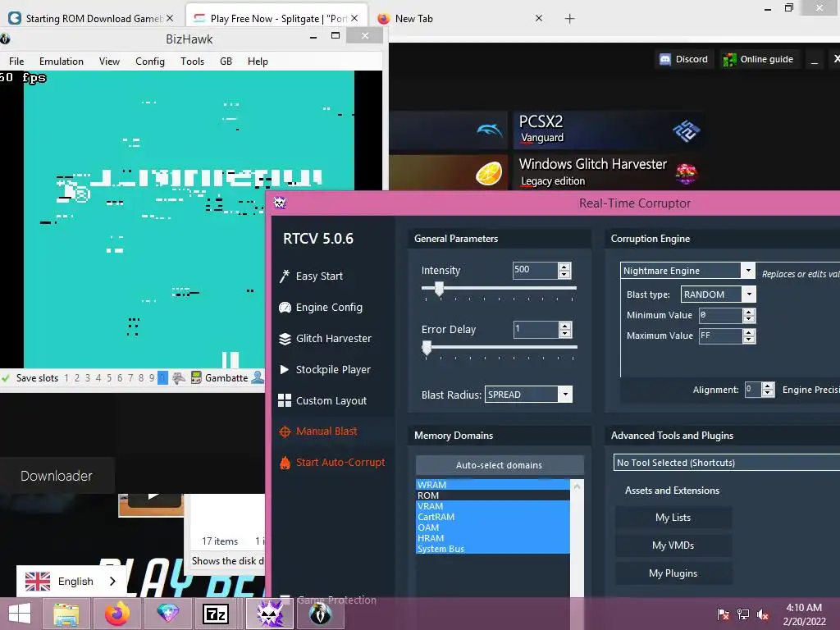Open BizHawk View menu

[x=109, y=61]
